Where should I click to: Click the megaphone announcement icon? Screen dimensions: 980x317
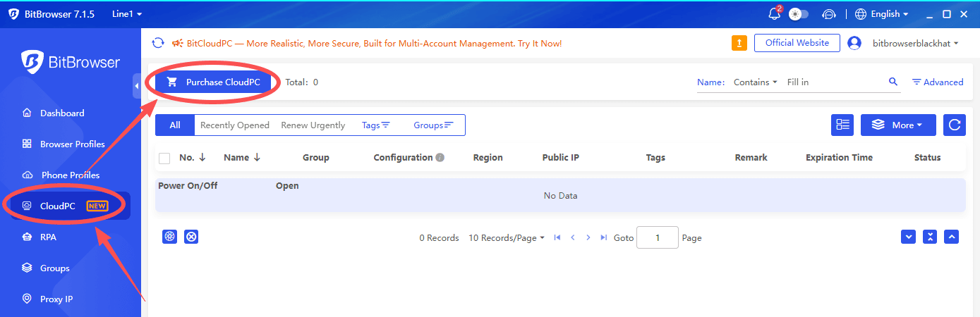(x=178, y=43)
